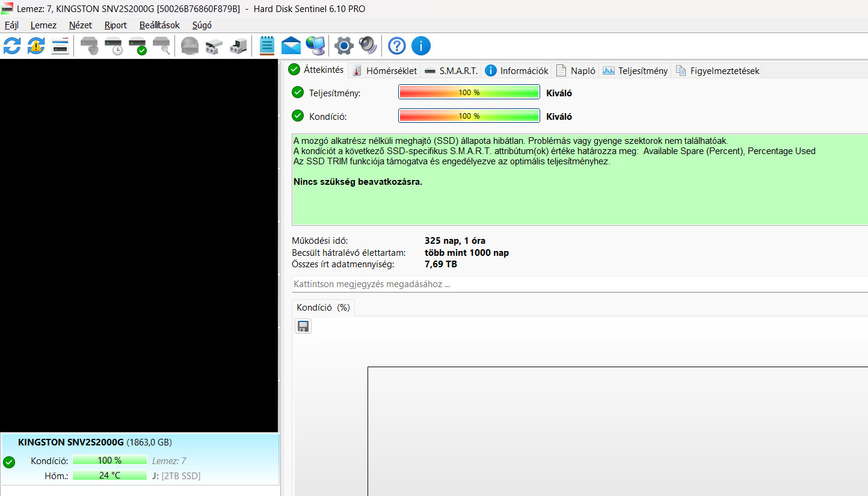Click the Kondíció 100 % gradient bar
Image resolution: width=868 pixels, height=496 pixels.
tap(469, 116)
